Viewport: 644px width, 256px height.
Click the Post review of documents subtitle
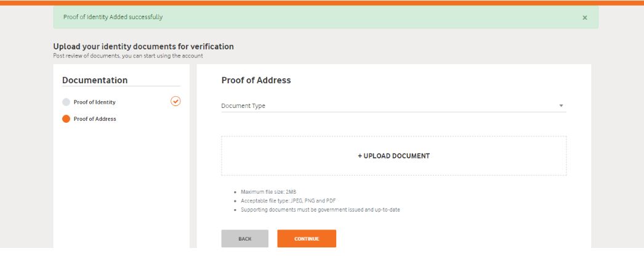coord(128,56)
